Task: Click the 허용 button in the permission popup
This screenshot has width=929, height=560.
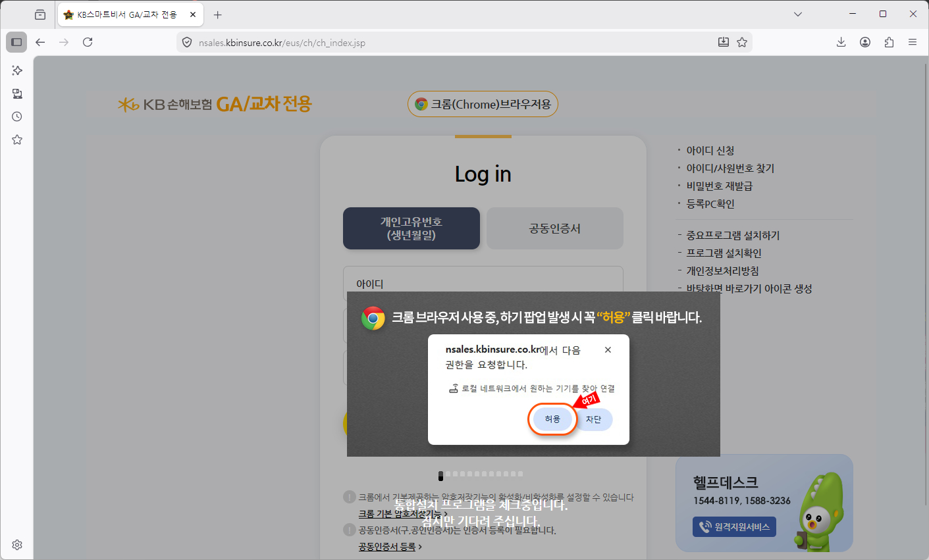Action: [552, 419]
